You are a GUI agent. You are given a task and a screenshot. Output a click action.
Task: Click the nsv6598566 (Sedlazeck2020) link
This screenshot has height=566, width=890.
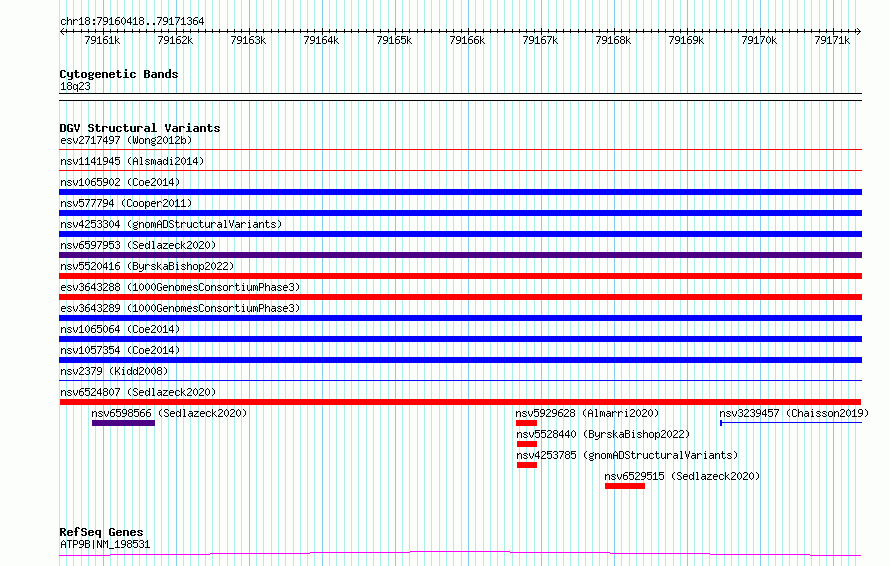point(169,413)
